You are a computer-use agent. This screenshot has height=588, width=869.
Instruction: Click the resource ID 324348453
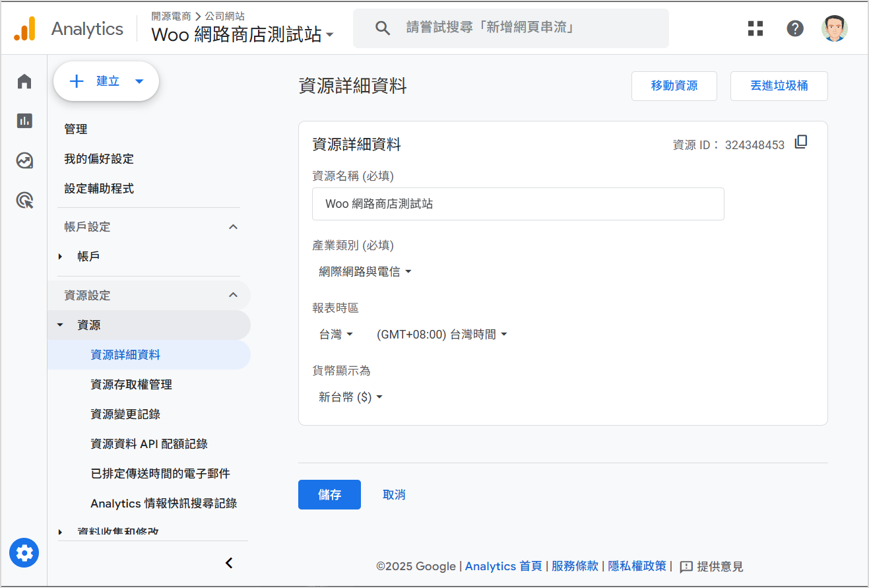pos(755,145)
